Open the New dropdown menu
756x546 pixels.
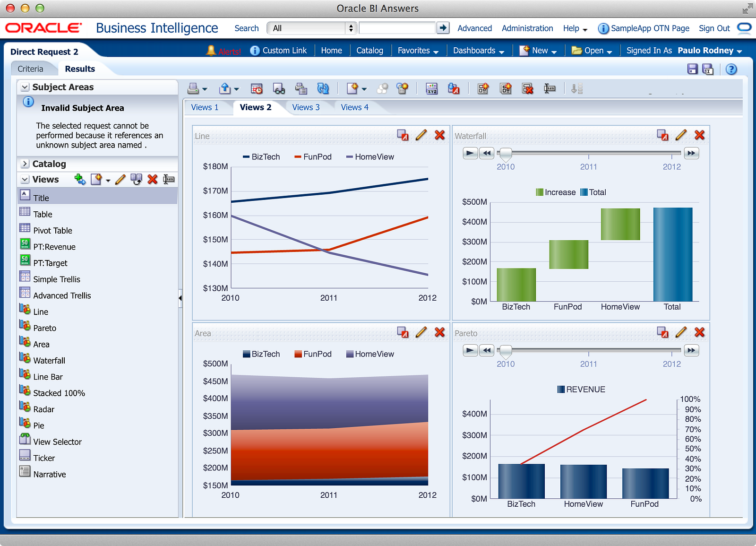click(538, 51)
